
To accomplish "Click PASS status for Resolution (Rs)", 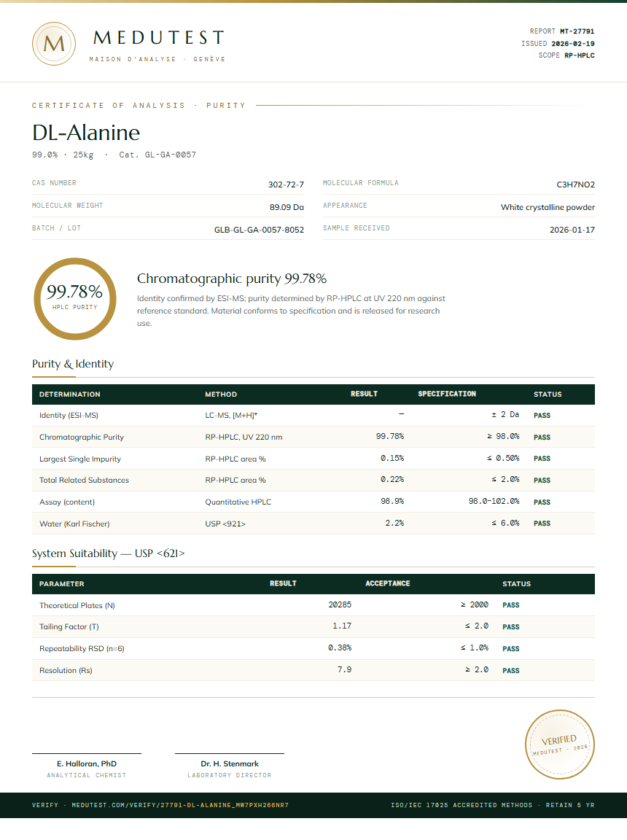I will (x=511, y=671).
